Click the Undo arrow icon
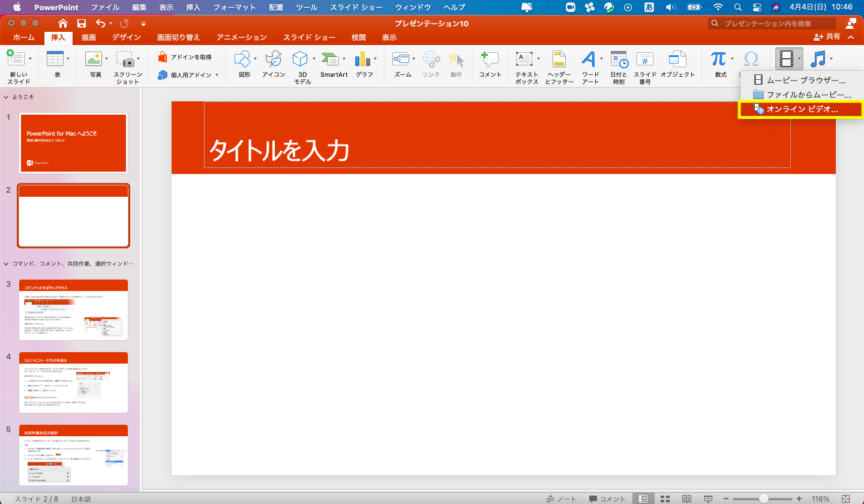Screen dimensions: 864x504 100,23
